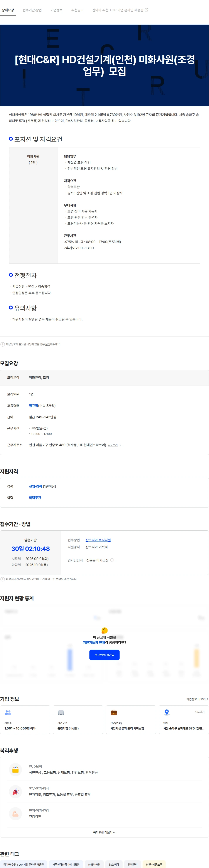Viewport: 209px width, 868px height.
Task: Click the 기업구분 building icon
Action: [x=61, y=712]
